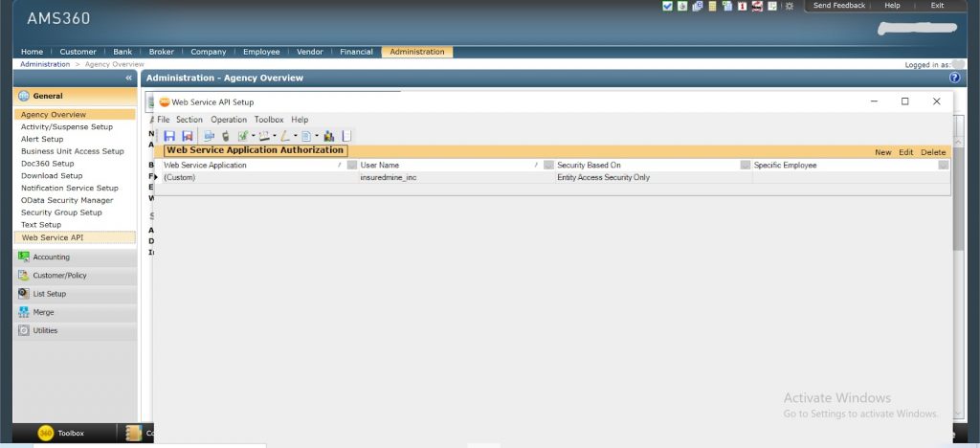980x448 pixels.
Task: Select the '(Custom)' application cell
Action: [x=259, y=177]
